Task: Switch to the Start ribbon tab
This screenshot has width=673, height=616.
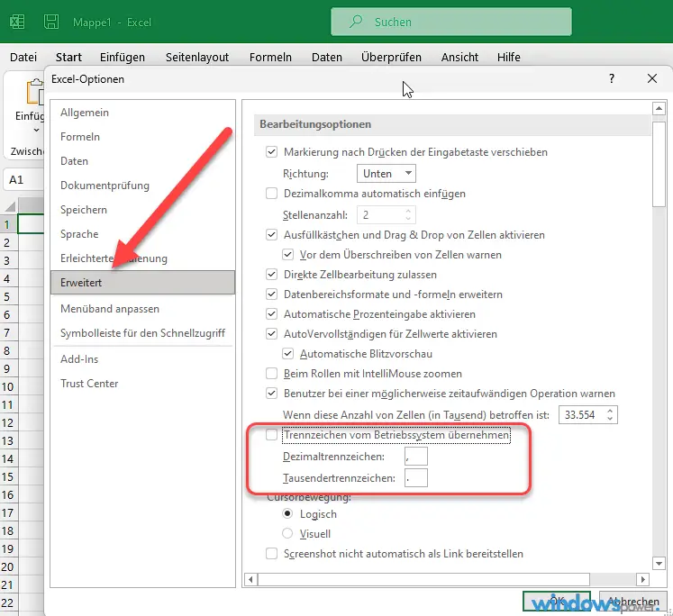Action: coord(68,57)
